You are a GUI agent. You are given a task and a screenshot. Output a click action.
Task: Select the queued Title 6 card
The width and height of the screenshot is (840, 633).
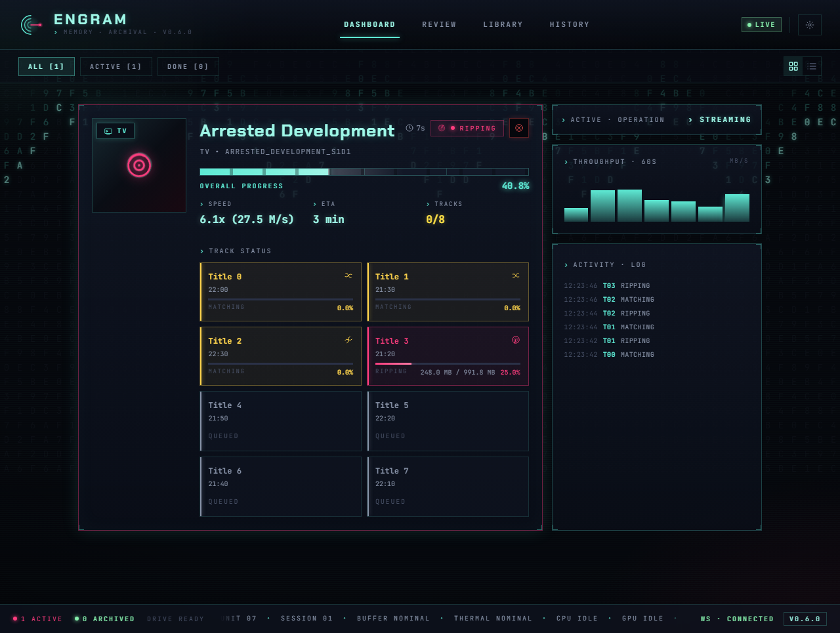[281, 487]
